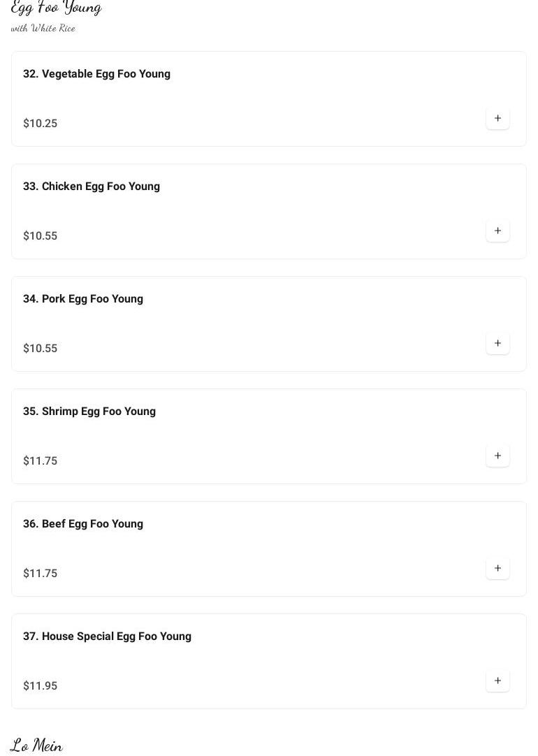Click the Egg Foo Young section heading
This screenshot has width=538, height=756.
pyautogui.click(x=56, y=8)
